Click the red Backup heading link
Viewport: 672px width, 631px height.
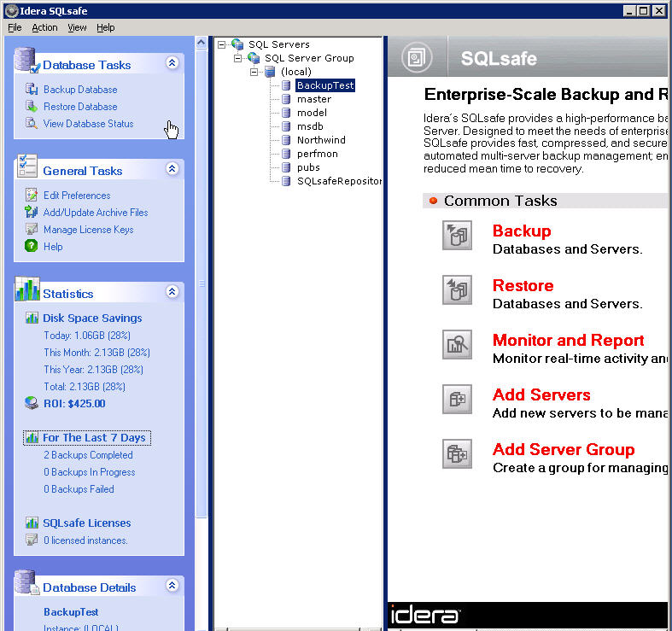[522, 231]
